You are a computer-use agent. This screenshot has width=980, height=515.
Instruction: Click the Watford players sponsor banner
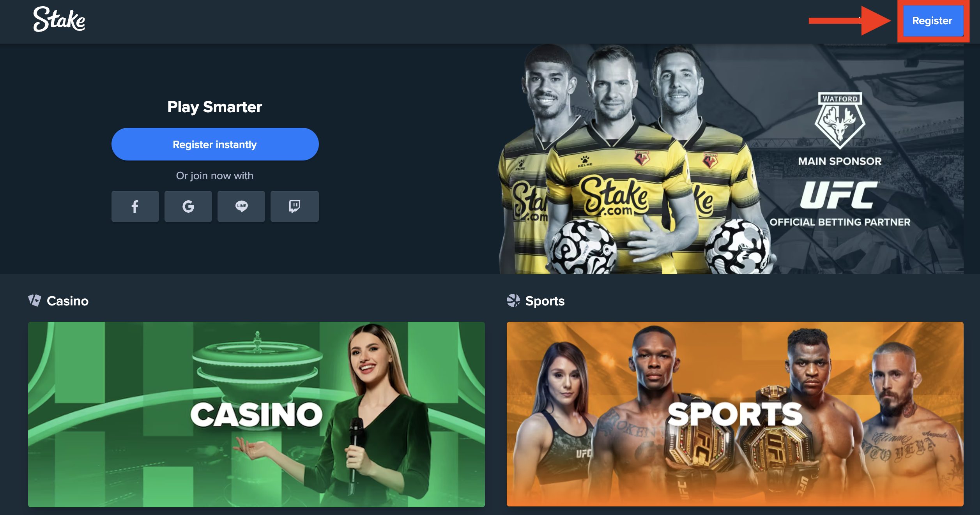tap(731, 159)
